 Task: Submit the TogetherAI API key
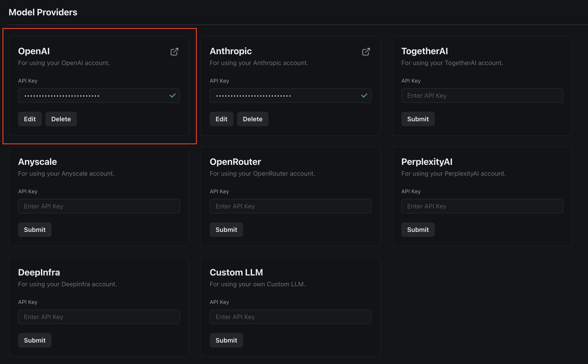(x=418, y=119)
